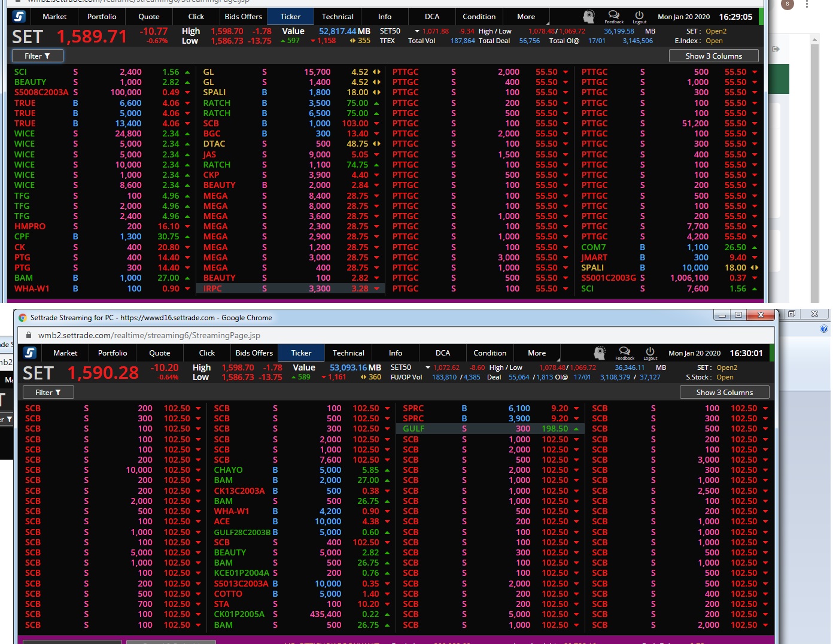The height and width of the screenshot is (644, 833).
Task: Open the Portfolio tab in bottom window
Action: point(113,353)
